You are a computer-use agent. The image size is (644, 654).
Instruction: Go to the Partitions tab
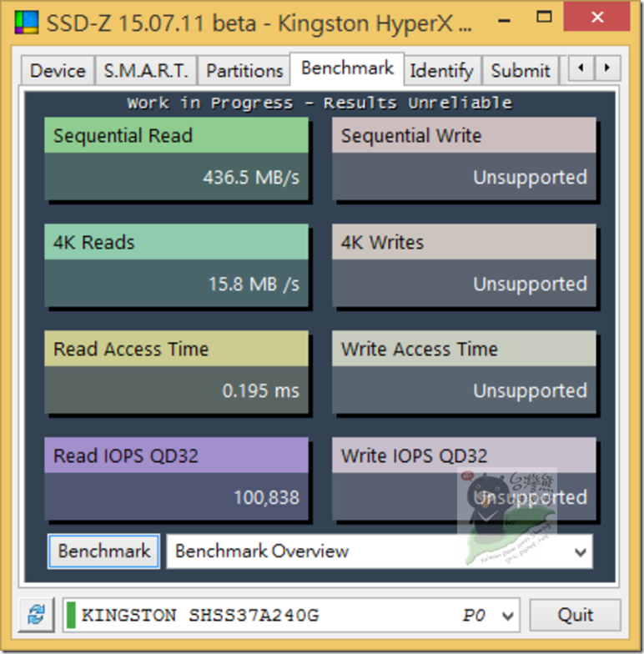tap(244, 70)
